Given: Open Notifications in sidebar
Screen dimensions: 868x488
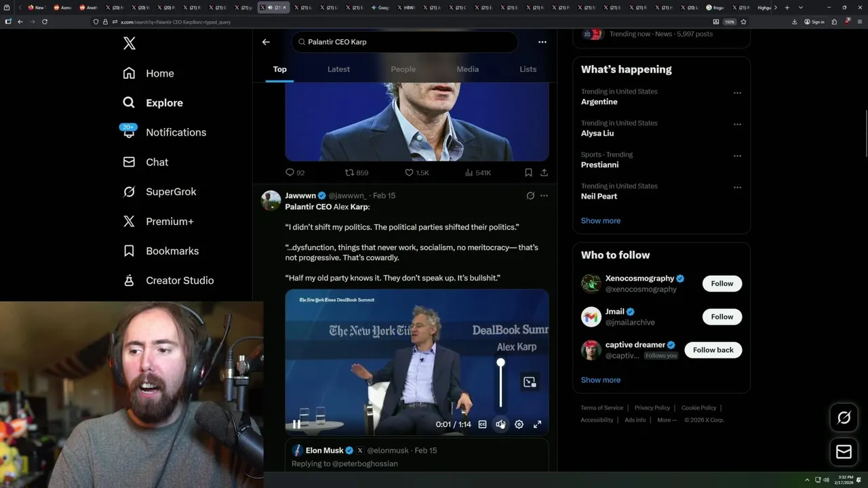Looking at the screenshot, I should tap(164, 132).
